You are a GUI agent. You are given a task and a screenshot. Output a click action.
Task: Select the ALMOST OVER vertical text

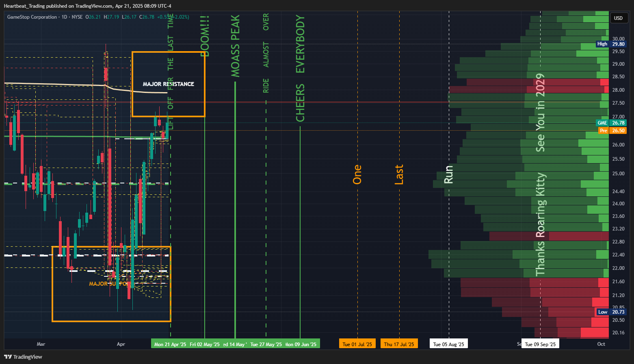click(x=266, y=40)
